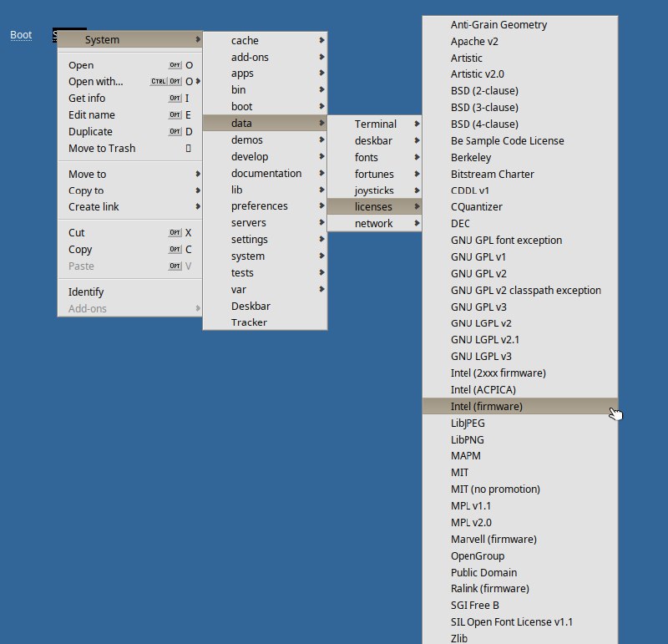The height and width of the screenshot is (644, 668).
Task: Open the Apache v2 license
Action: (474, 41)
